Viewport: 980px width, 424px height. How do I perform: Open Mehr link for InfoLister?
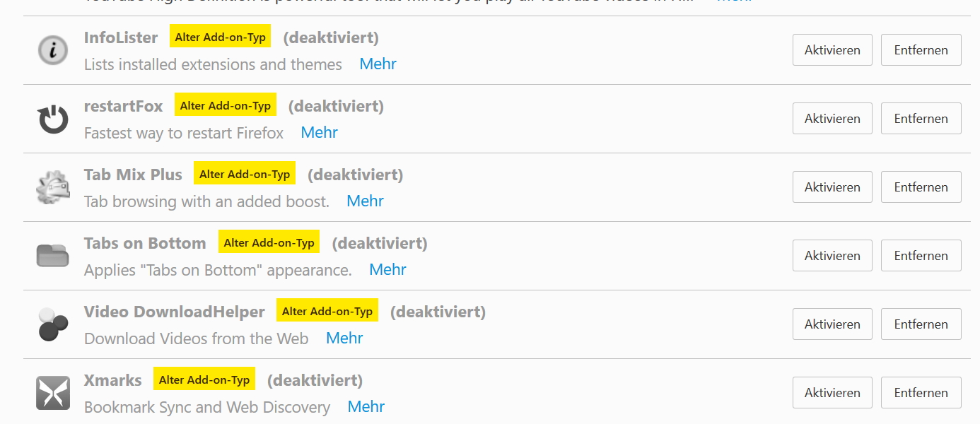(378, 64)
